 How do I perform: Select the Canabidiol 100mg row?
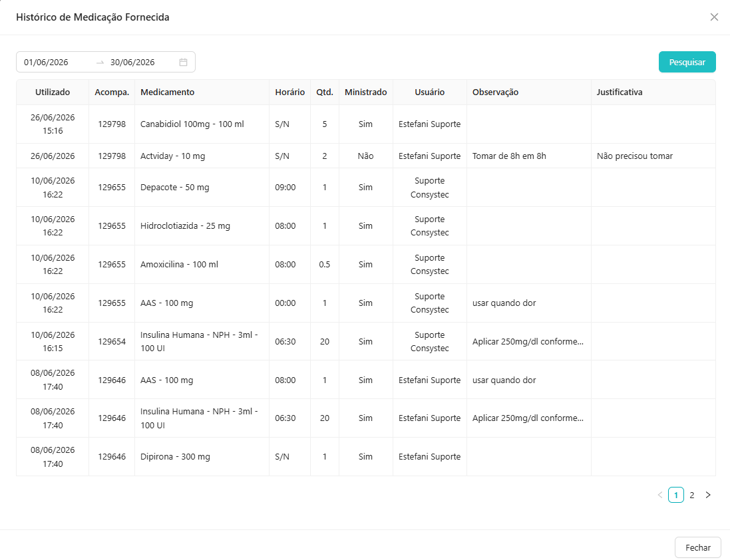click(365, 124)
